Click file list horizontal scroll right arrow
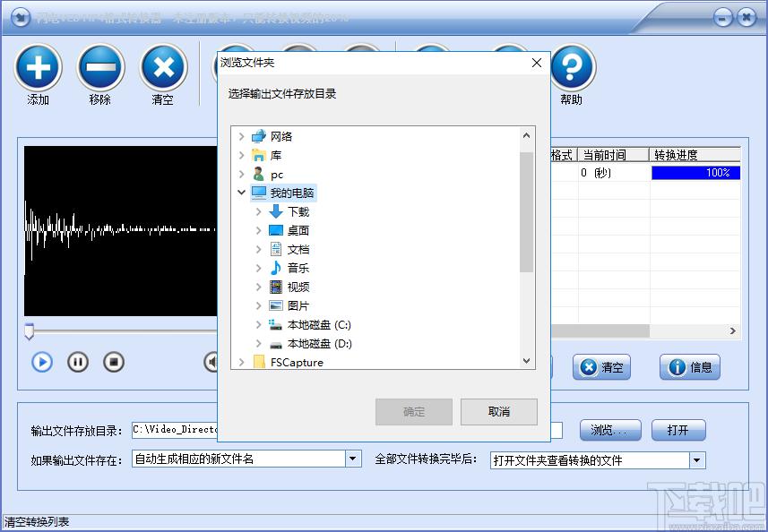 pyautogui.click(x=733, y=330)
